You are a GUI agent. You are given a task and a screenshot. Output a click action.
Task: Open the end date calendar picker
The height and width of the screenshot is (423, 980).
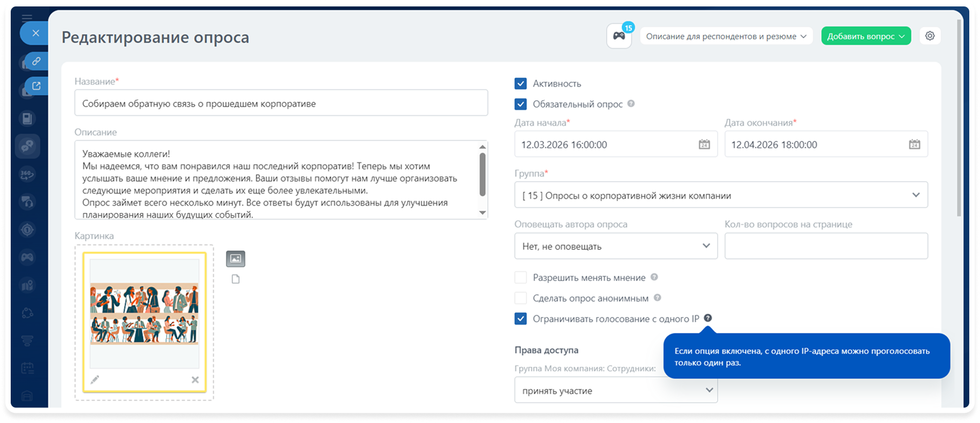click(x=914, y=144)
